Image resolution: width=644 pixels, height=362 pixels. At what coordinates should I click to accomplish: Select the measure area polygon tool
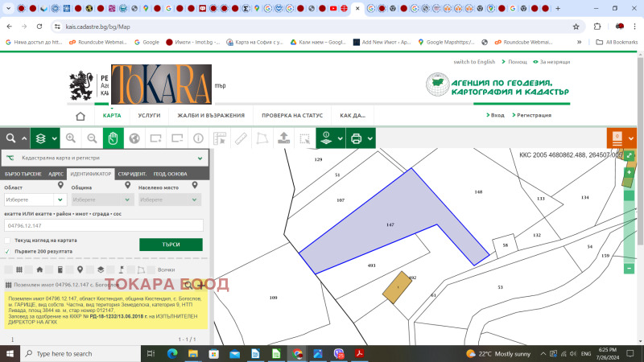262,138
